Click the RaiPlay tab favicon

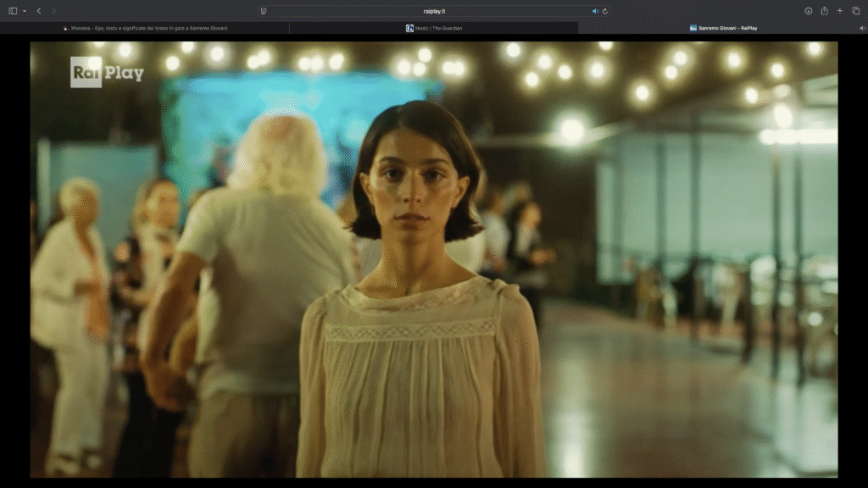[693, 28]
